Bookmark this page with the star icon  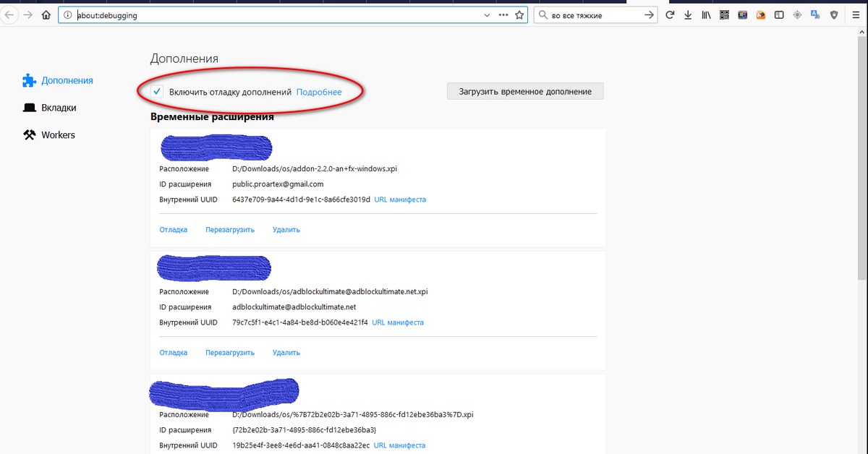coord(519,15)
